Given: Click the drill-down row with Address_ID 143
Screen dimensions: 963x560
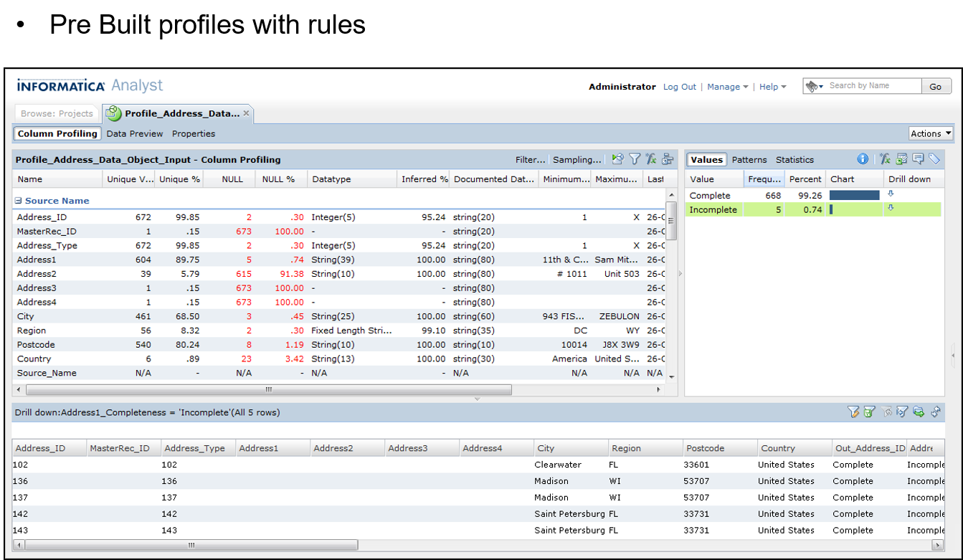Looking at the screenshot, I should click(x=478, y=531).
